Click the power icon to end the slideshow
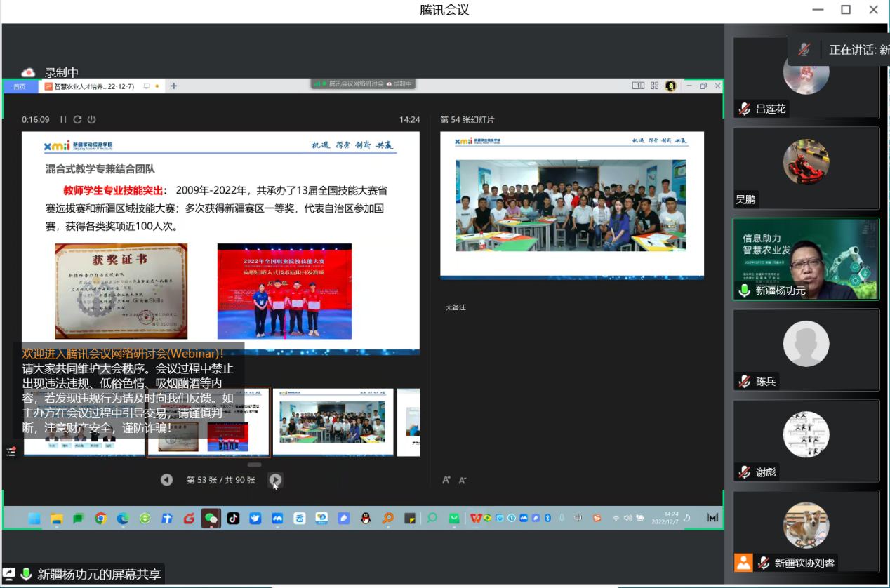The image size is (890, 588). (x=91, y=120)
